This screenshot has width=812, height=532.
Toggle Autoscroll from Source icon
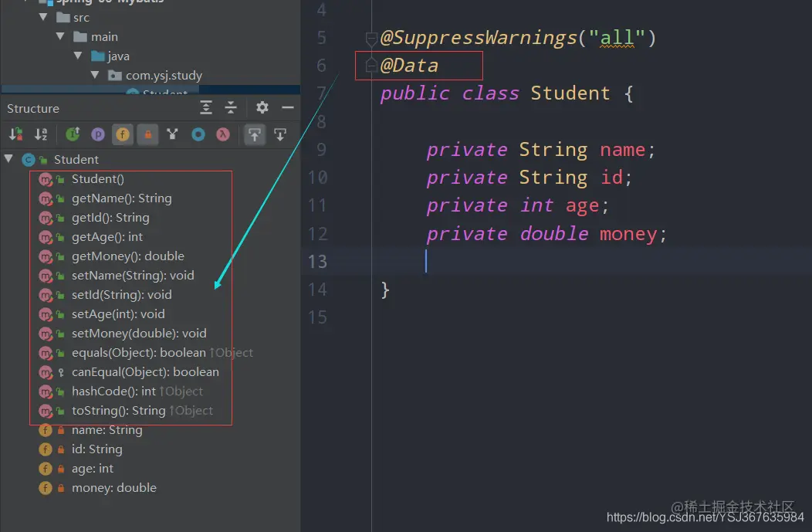tap(280, 134)
